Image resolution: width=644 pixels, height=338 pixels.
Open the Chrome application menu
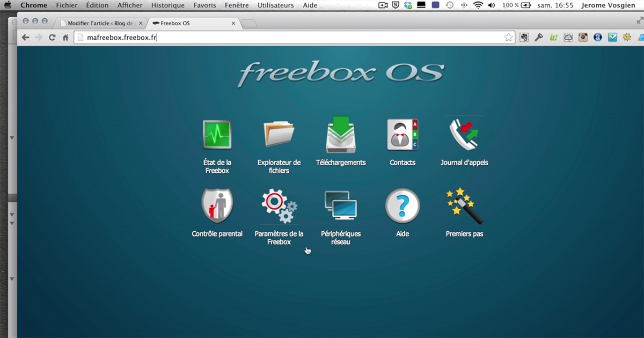[34, 5]
